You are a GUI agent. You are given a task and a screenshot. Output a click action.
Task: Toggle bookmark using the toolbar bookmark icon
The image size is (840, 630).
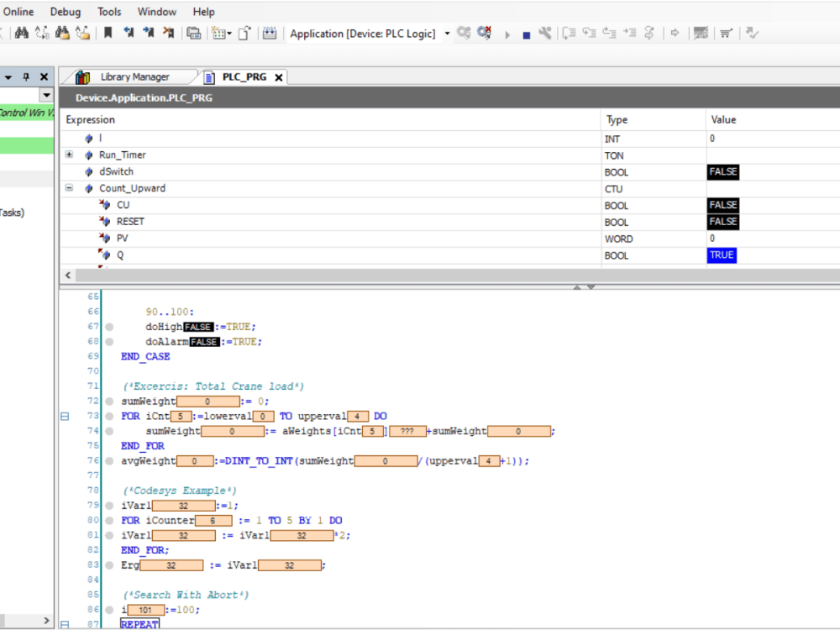point(108,34)
